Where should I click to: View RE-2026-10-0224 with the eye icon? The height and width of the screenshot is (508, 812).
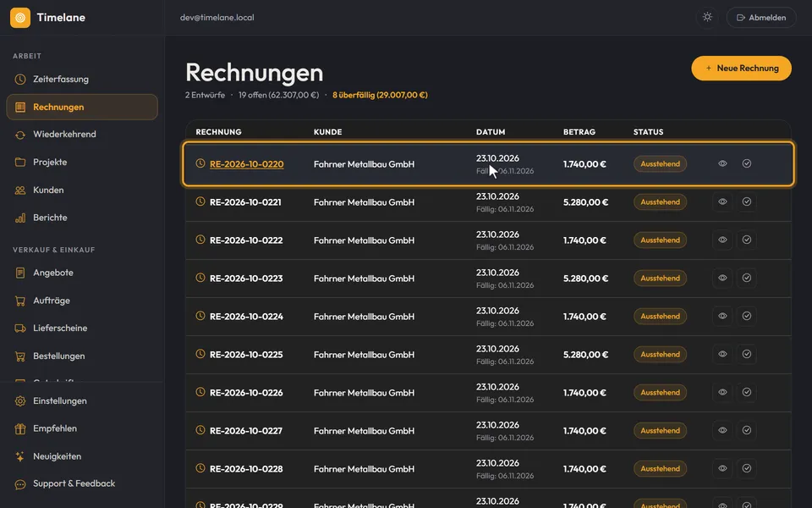tap(722, 316)
